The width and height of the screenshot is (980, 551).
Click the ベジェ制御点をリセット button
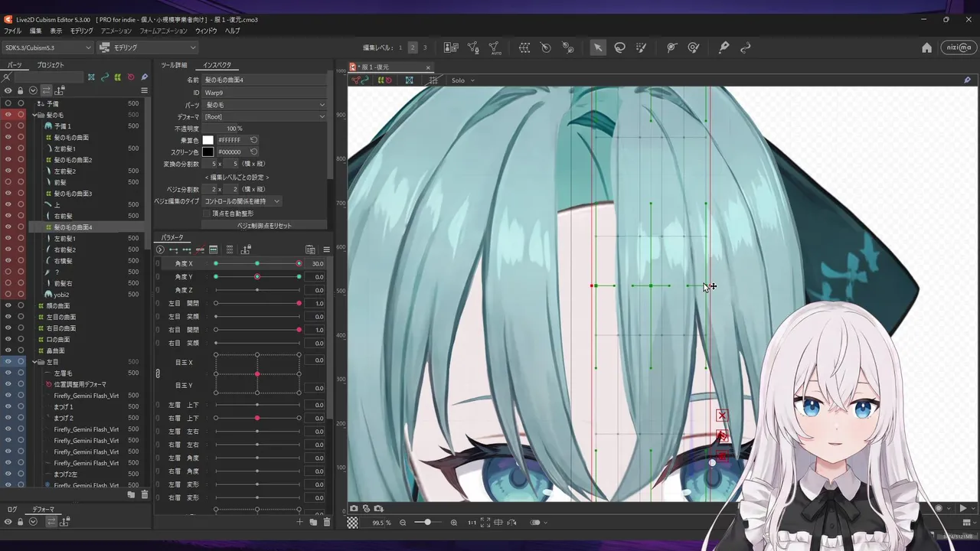tap(264, 226)
